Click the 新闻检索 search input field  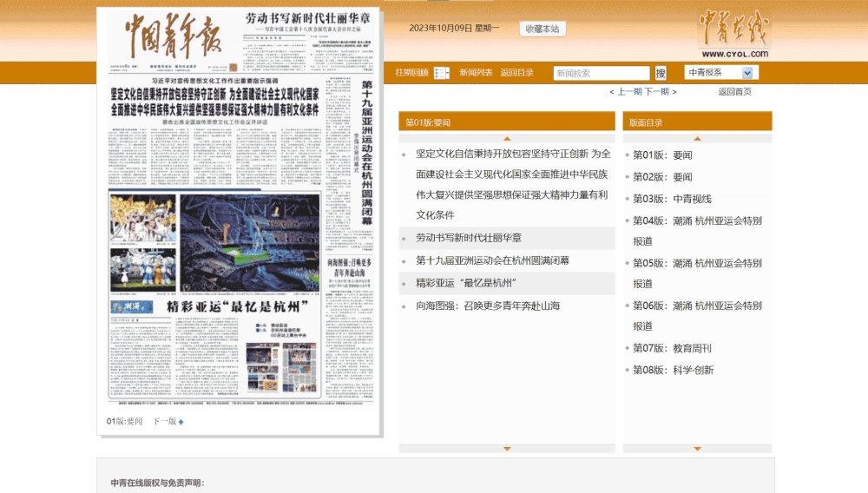pyautogui.click(x=602, y=73)
